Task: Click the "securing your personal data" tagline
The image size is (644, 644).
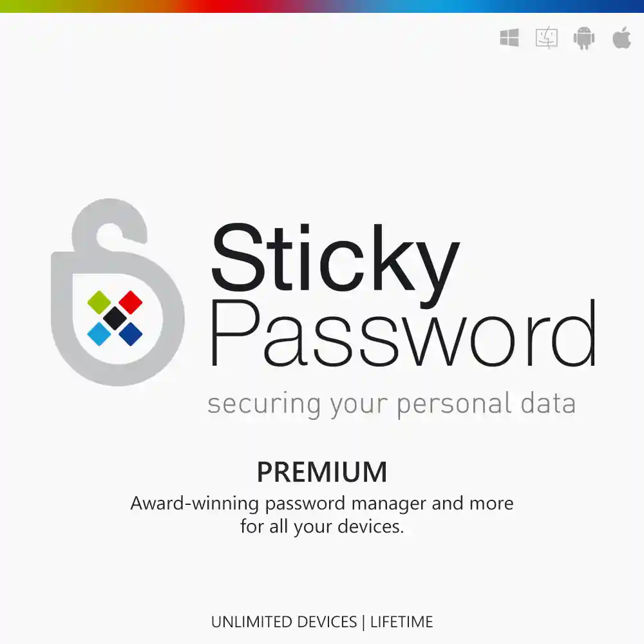Action: [392, 404]
